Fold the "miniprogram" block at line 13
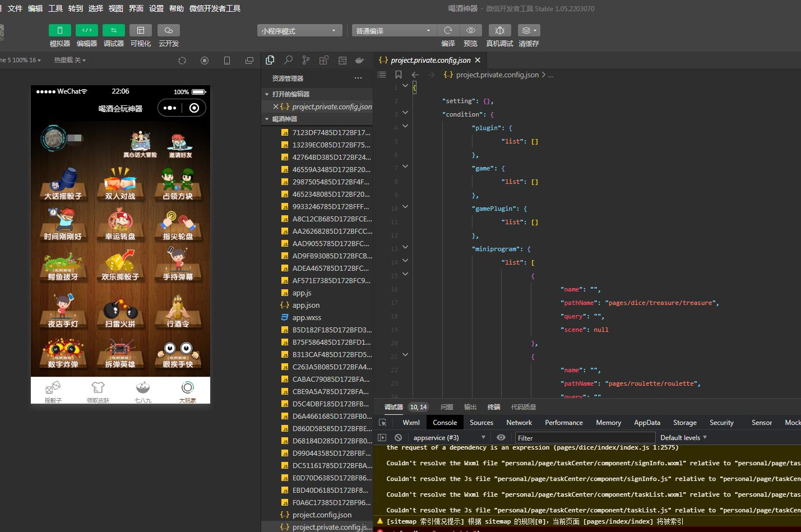The height and width of the screenshot is (532, 801). click(405, 247)
